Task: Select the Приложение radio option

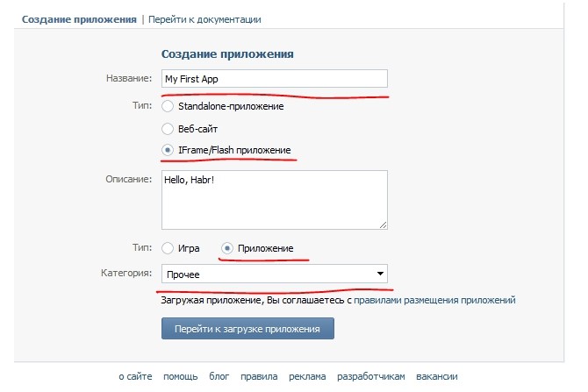Action: tap(227, 249)
